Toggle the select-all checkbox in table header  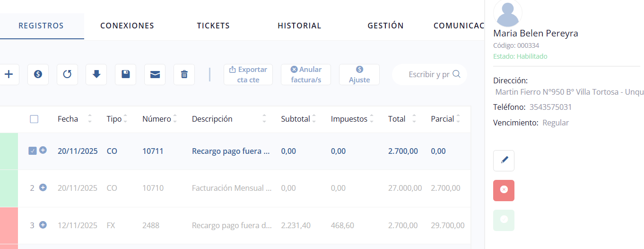[34, 119]
